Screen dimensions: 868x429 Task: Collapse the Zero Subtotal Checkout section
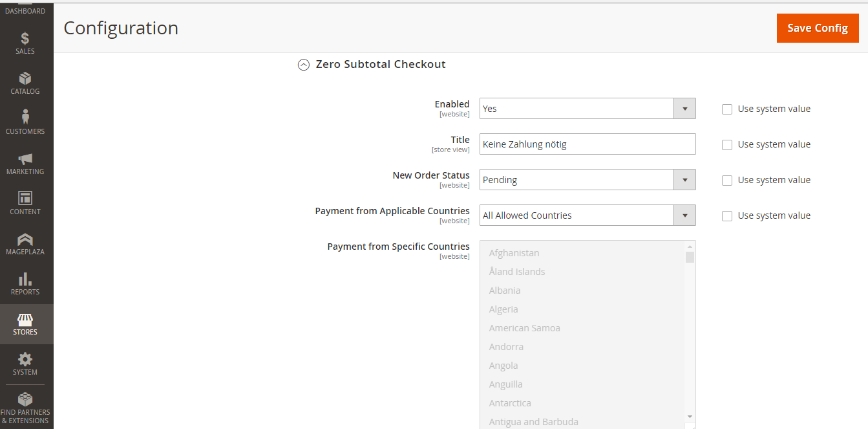[304, 64]
